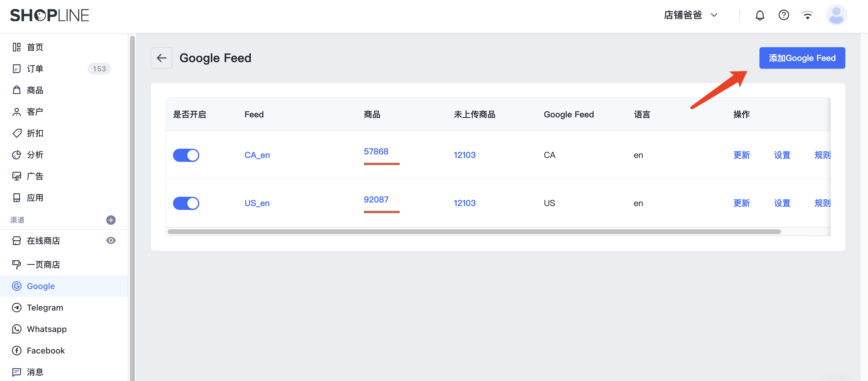Click the customers person icon
868x381 pixels.
point(16,112)
